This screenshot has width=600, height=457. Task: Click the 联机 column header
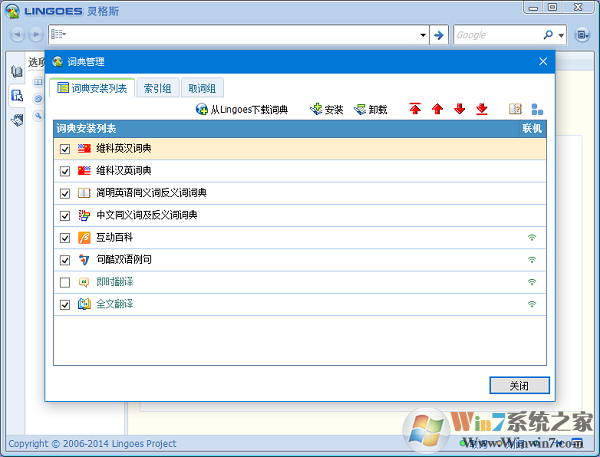point(532,129)
